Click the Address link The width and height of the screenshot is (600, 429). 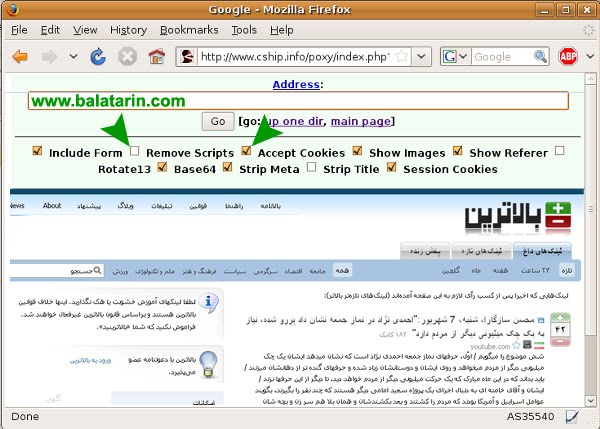pos(296,84)
